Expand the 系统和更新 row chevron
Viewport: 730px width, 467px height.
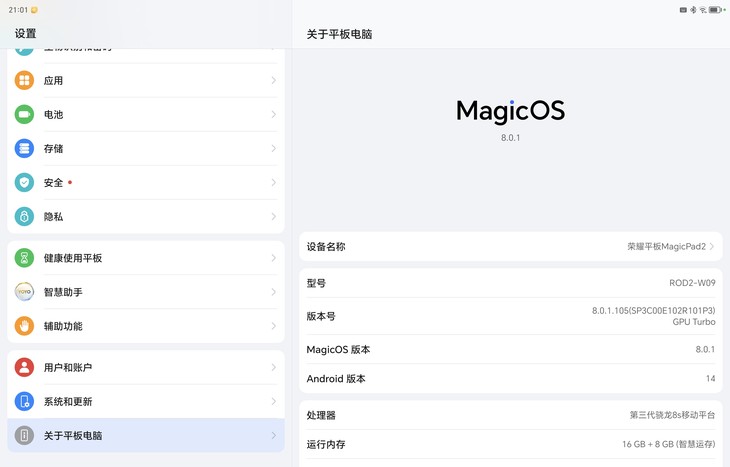tap(274, 401)
